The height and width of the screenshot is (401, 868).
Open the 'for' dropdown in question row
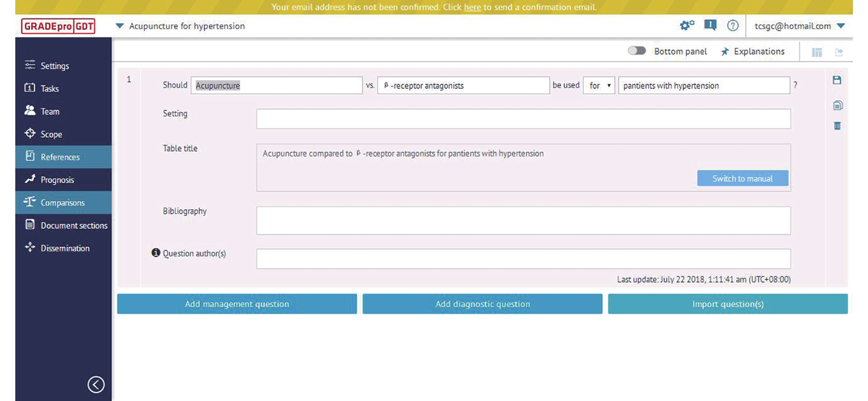599,85
